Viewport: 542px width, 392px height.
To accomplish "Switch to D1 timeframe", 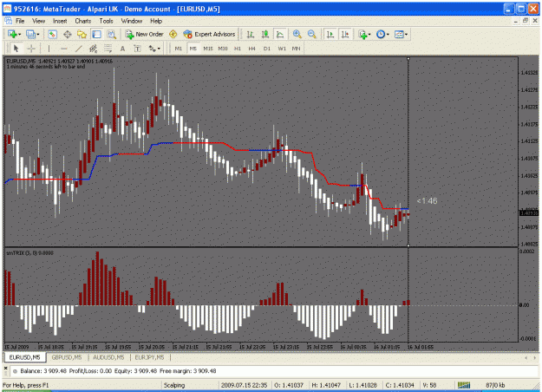I will point(267,49).
